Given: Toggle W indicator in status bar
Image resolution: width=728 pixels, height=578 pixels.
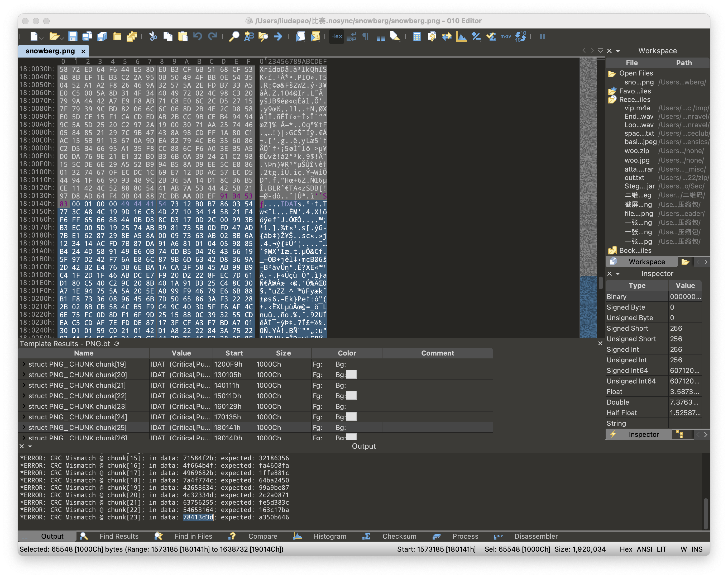Looking at the screenshot, I should pyautogui.click(x=683, y=549).
